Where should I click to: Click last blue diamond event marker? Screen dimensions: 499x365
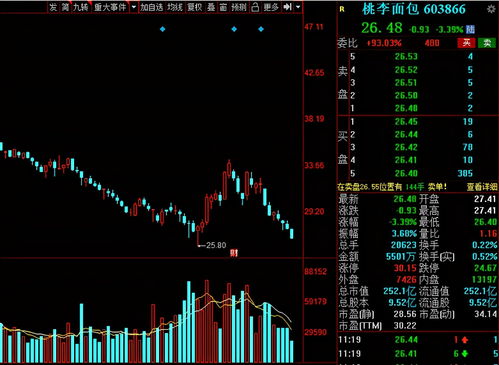click(261, 29)
